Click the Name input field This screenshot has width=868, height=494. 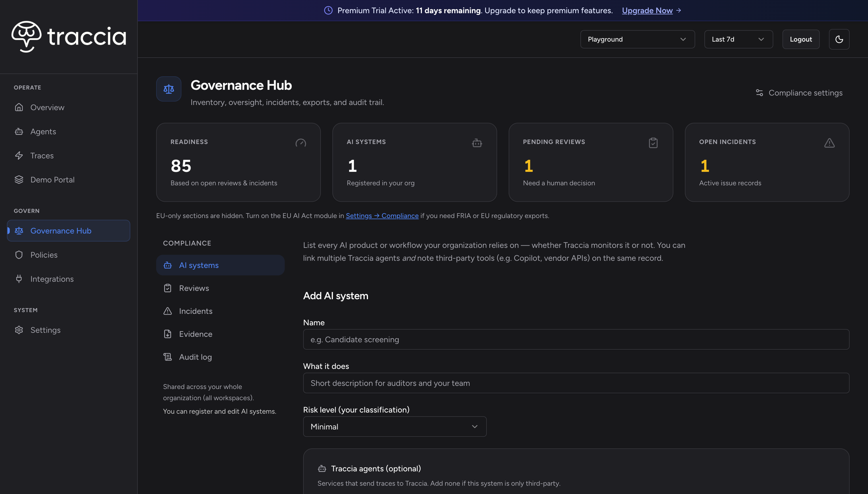click(576, 339)
